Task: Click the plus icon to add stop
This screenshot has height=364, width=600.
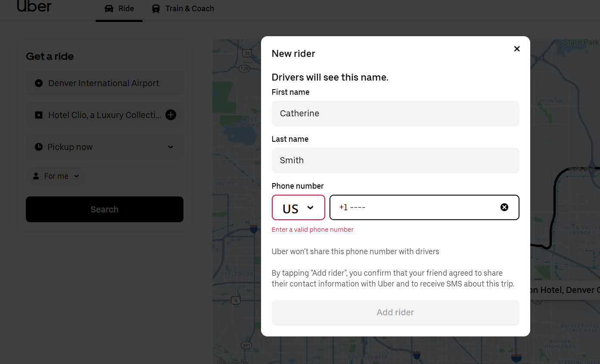Action: [x=171, y=115]
